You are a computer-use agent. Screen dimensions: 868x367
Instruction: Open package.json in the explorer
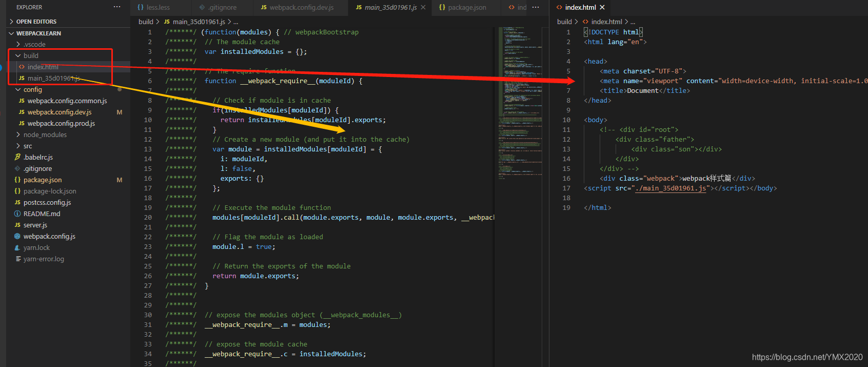click(x=68, y=180)
